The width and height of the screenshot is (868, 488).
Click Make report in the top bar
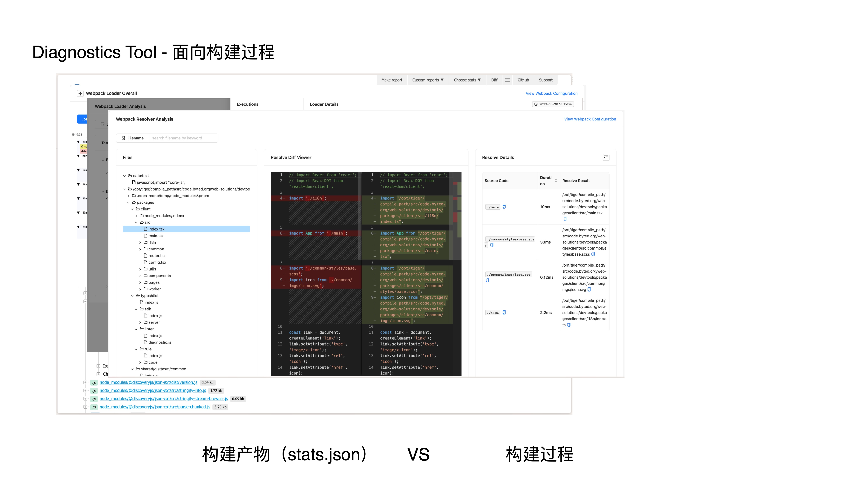[392, 80]
